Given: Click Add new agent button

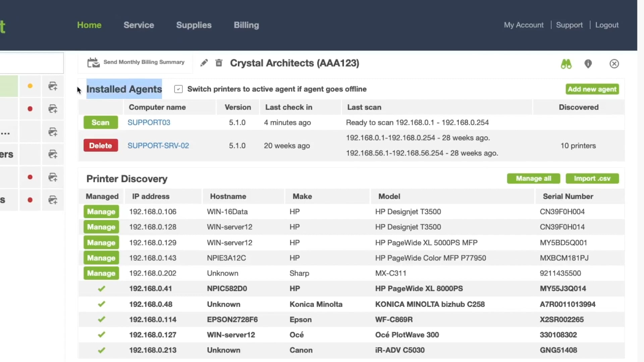Looking at the screenshot, I should [592, 89].
